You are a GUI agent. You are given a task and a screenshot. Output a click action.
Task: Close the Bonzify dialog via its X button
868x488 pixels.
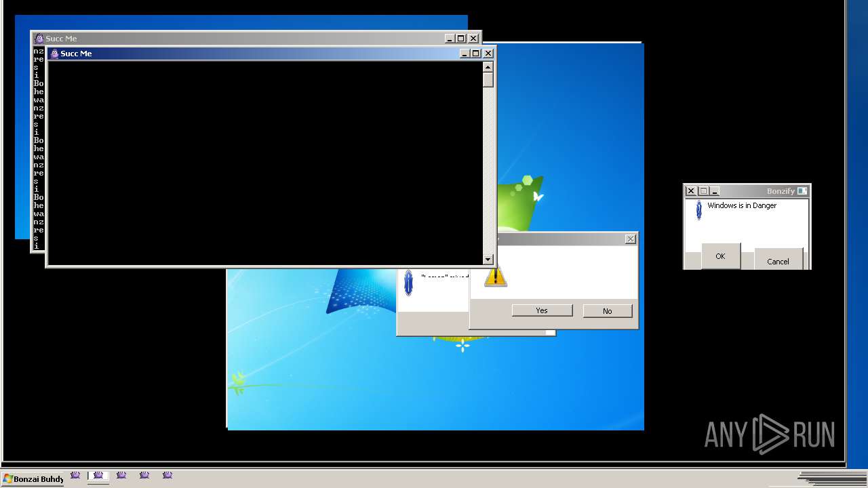(x=691, y=191)
